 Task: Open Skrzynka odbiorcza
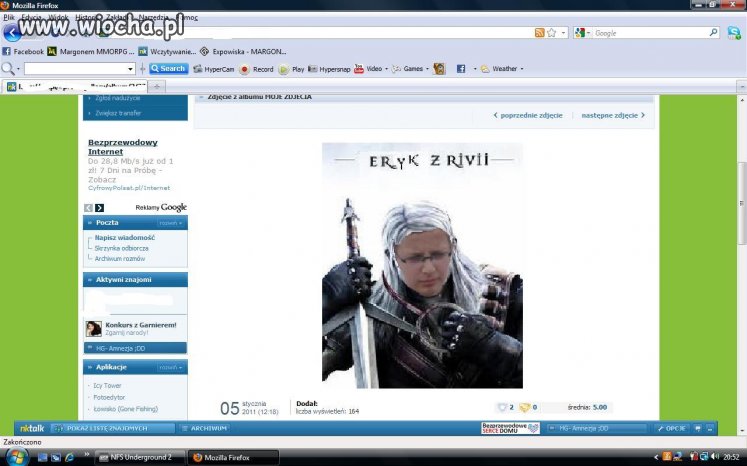pyautogui.click(x=121, y=248)
